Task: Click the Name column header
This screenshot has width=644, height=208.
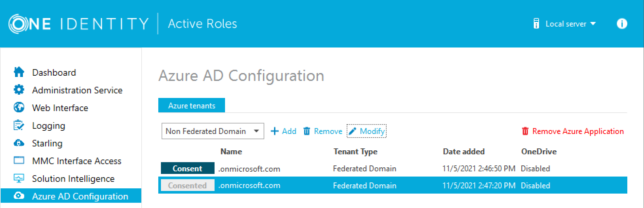Action: point(231,151)
